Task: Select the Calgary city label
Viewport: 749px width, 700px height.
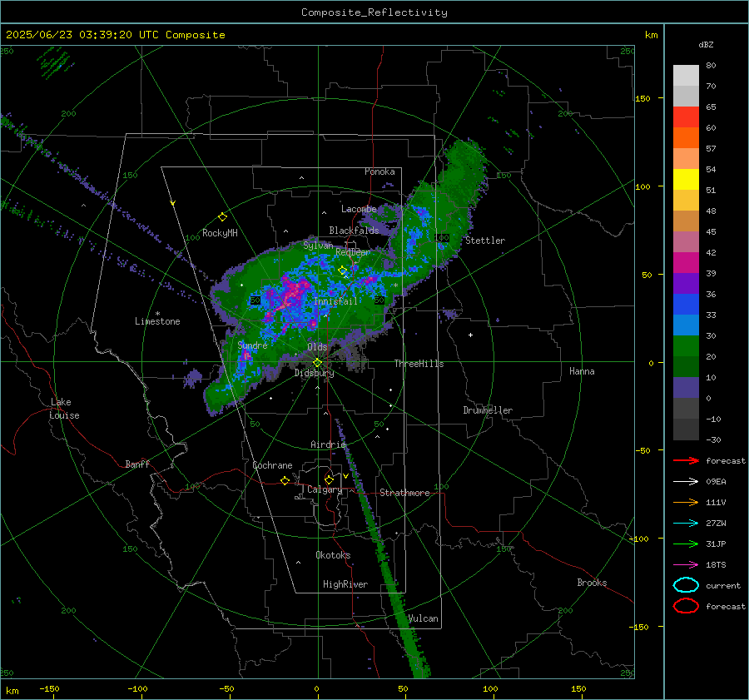Action: click(325, 489)
